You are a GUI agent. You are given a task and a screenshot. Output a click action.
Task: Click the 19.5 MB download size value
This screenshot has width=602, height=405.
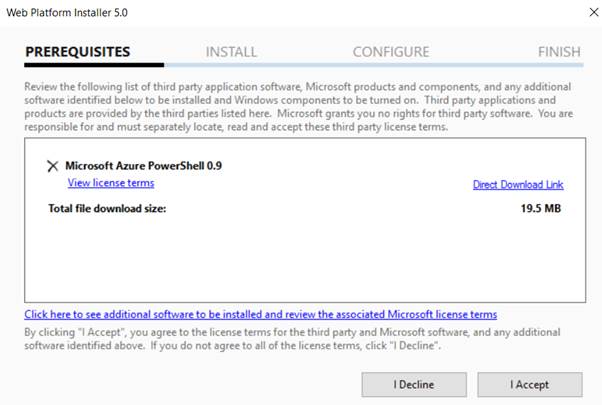point(542,209)
